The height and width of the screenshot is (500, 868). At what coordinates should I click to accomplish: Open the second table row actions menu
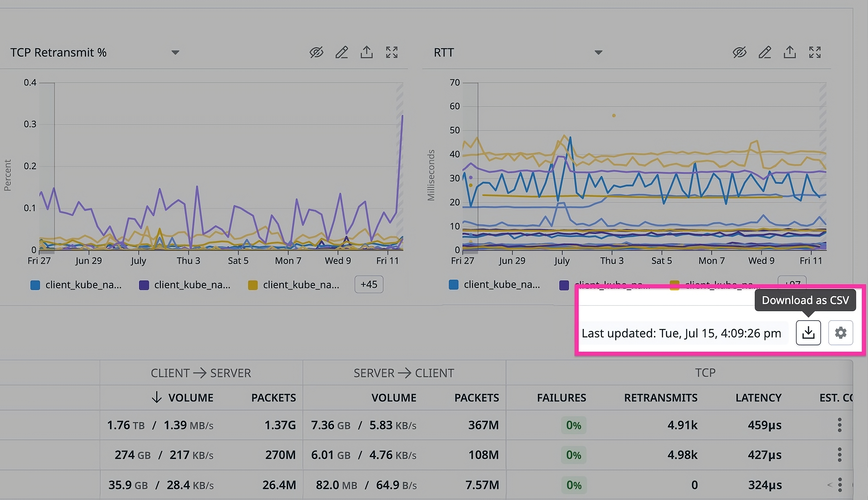tap(840, 455)
